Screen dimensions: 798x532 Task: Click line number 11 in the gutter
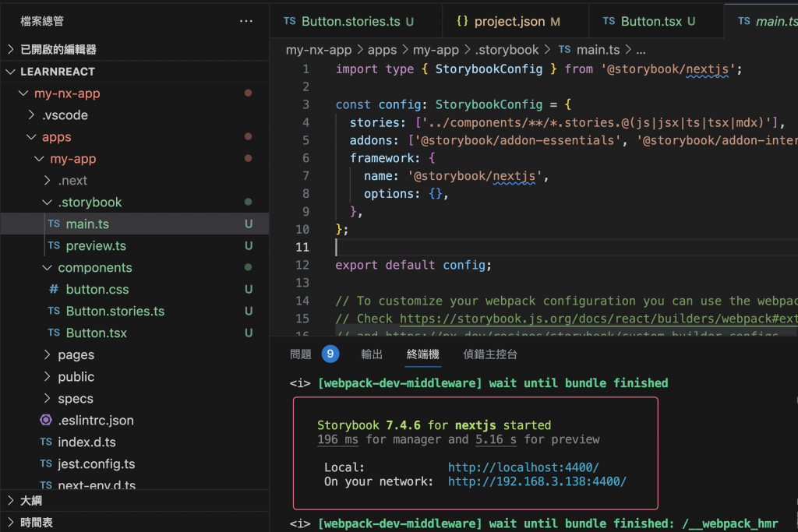pos(302,247)
